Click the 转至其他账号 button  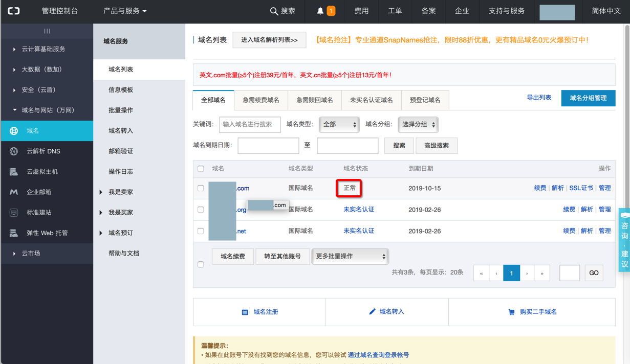click(283, 257)
